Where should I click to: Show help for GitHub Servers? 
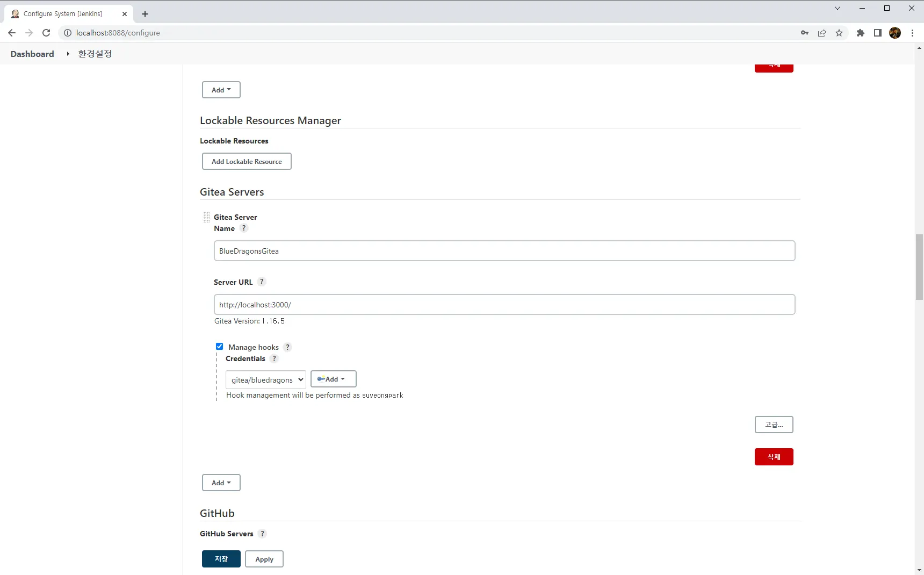[262, 534]
